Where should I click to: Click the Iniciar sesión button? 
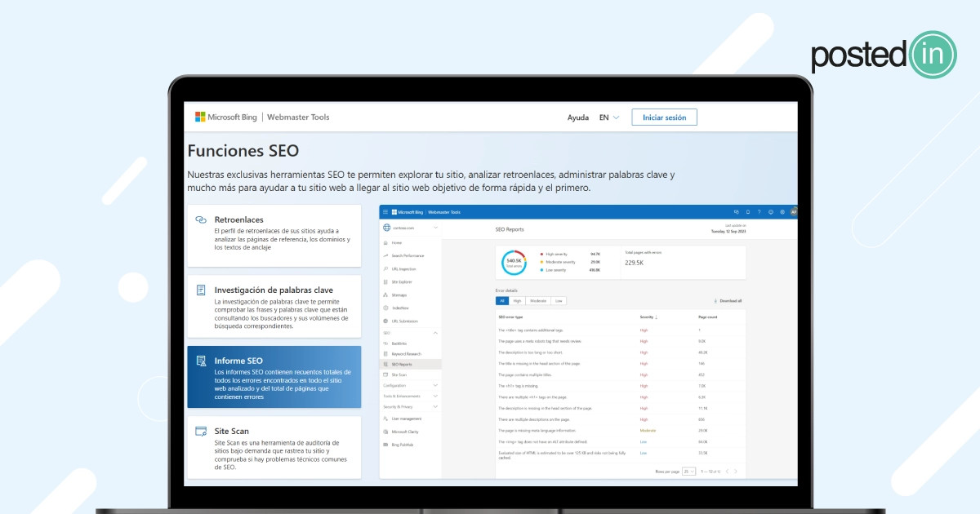click(664, 117)
